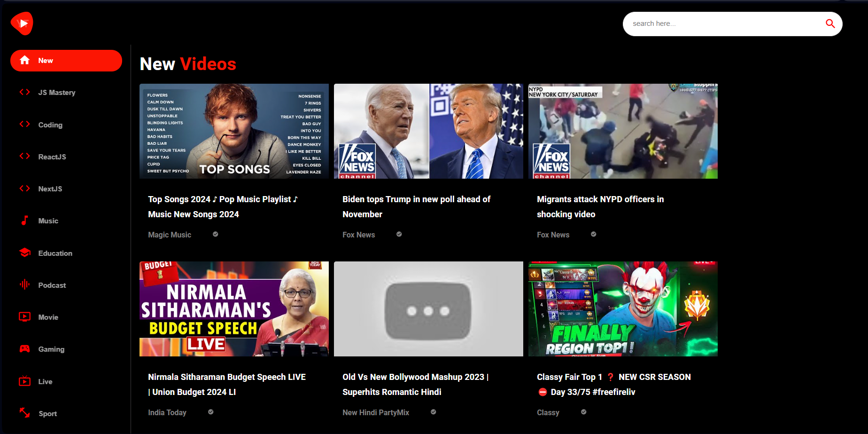Image resolution: width=868 pixels, height=434 pixels.
Task: Click the red play logo icon
Action: tap(22, 24)
